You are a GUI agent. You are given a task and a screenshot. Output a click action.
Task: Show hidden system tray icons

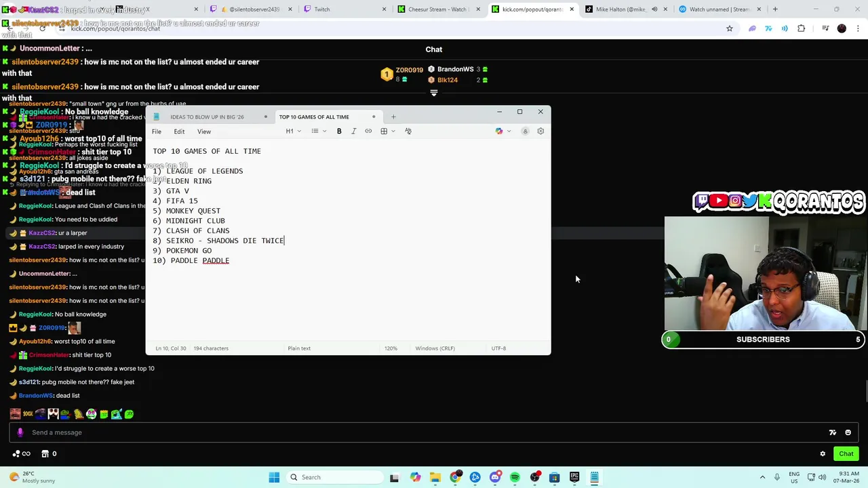point(762,477)
